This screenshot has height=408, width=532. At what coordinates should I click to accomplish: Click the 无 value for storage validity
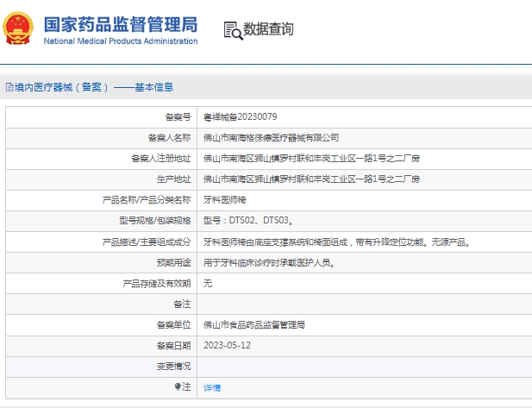[x=208, y=284]
